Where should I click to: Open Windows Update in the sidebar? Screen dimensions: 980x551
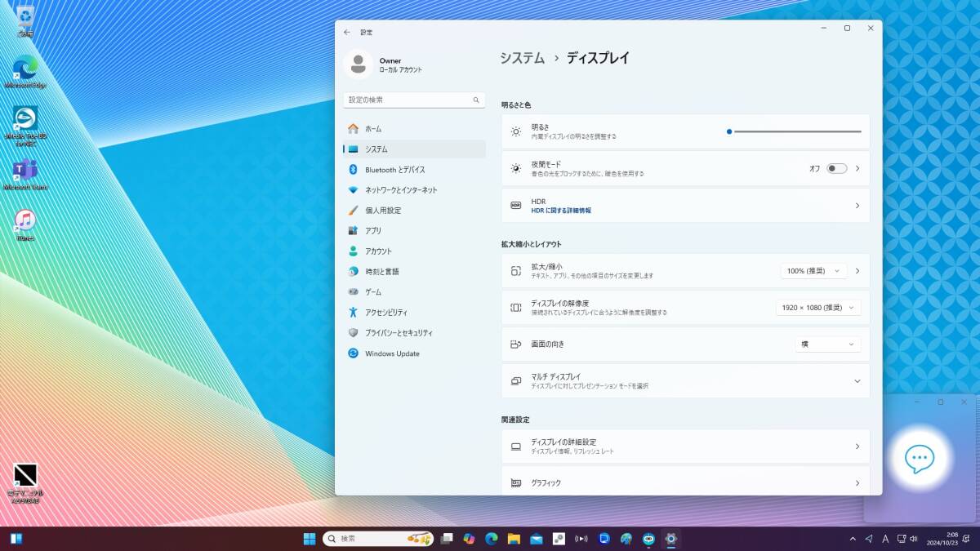click(x=392, y=353)
